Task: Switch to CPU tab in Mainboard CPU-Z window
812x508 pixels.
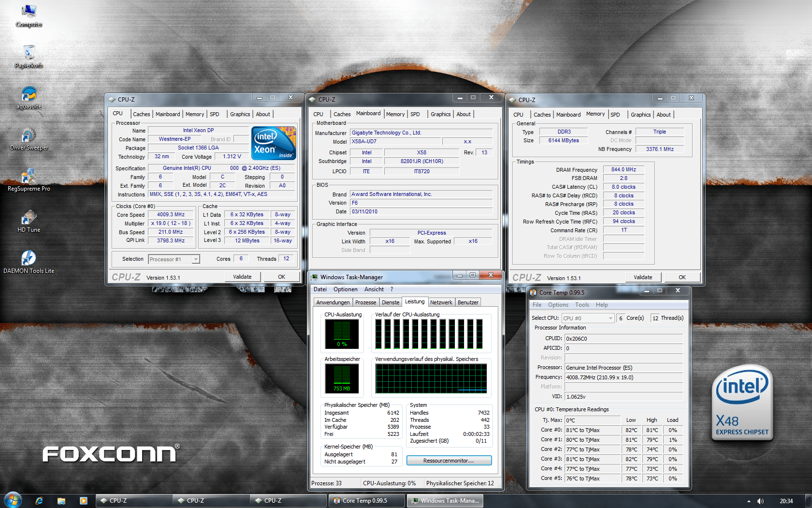Action: click(318, 114)
